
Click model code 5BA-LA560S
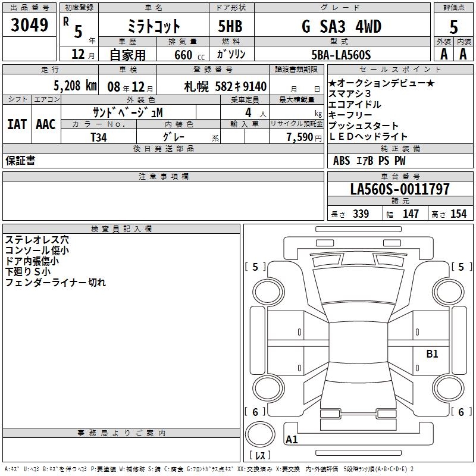341,55
